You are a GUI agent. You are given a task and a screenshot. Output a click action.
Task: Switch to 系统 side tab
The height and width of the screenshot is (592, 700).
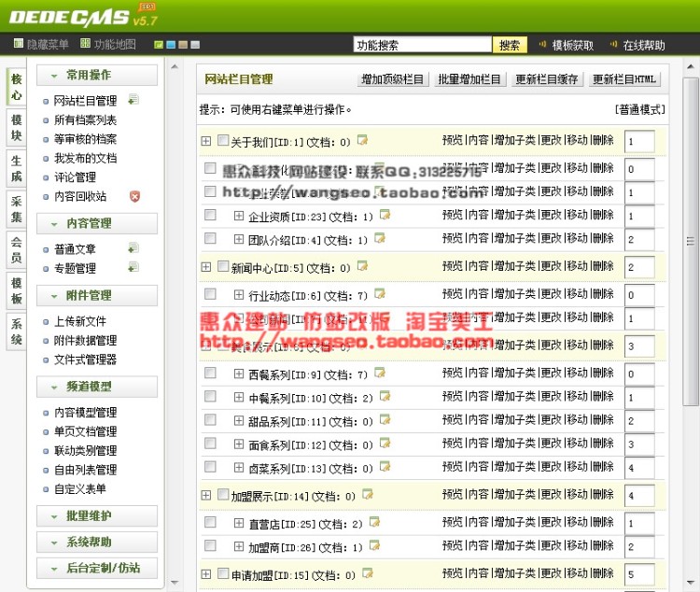click(17, 332)
